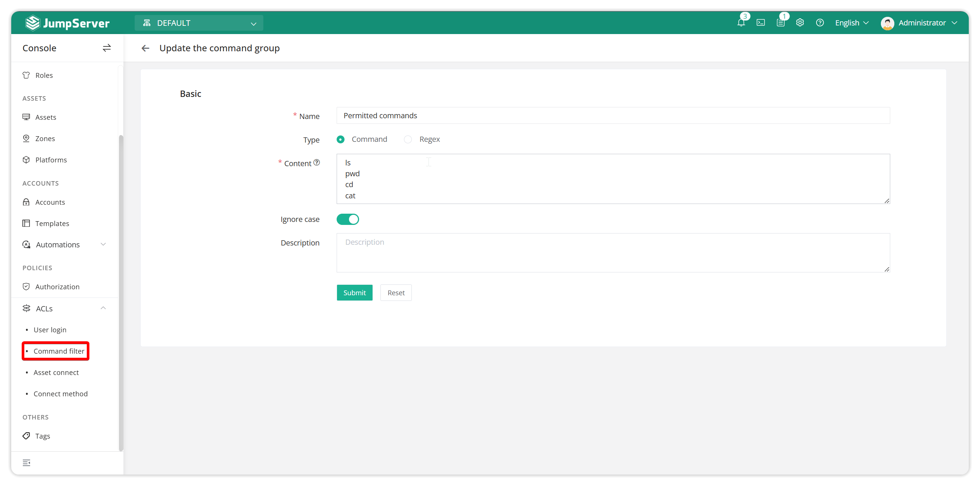Image resolution: width=980 pixels, height=482 pixels.
Task: Open the Connect method ACL item
Action: [61, 393]
